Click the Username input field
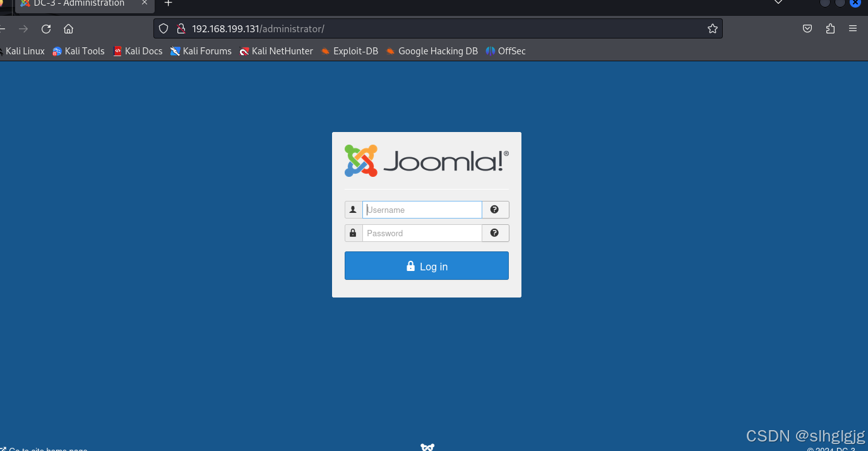Image resolution: width=868 pixels, height=451 pixels. pos(422,210)
